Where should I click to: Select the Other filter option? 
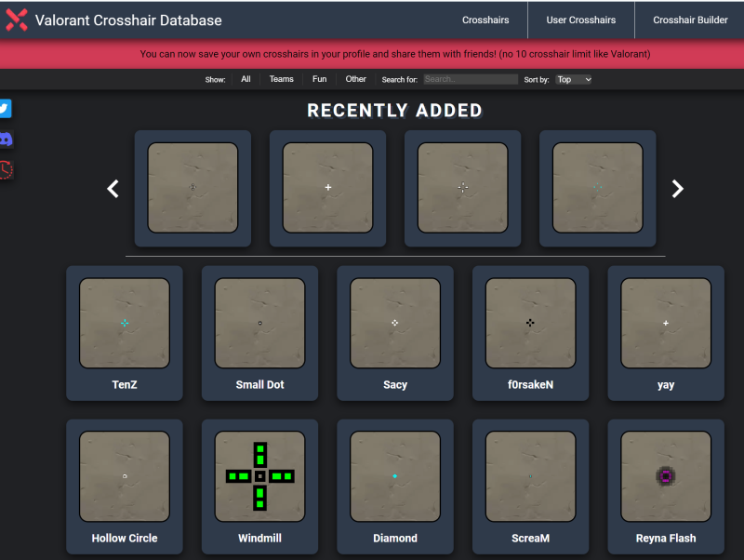(355, 79)
